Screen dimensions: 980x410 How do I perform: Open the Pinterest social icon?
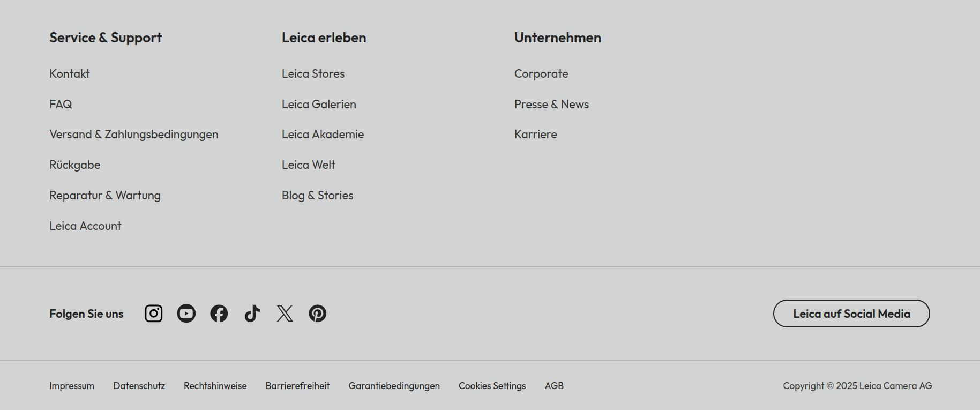click(318, 314)
